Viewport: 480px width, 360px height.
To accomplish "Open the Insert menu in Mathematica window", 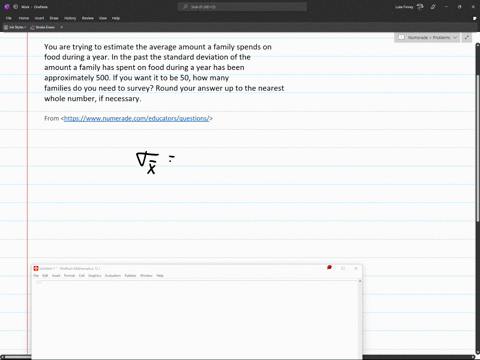I will click(x=56, y=276).
